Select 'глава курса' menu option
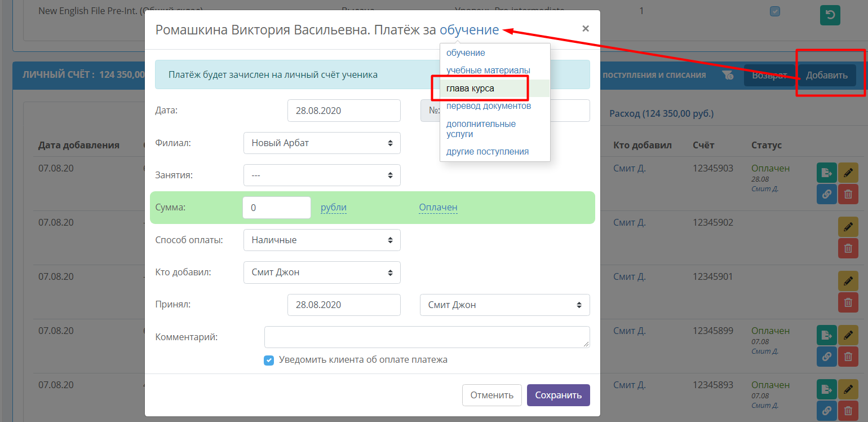 click(x=495, y=88)
